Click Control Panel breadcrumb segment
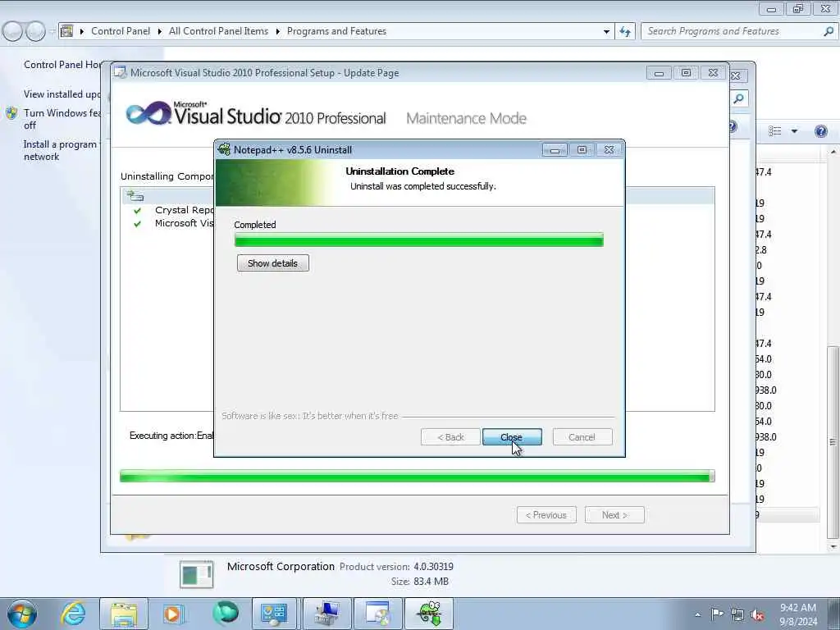Viewport: 840px width, 630px height. pos(121,31)
